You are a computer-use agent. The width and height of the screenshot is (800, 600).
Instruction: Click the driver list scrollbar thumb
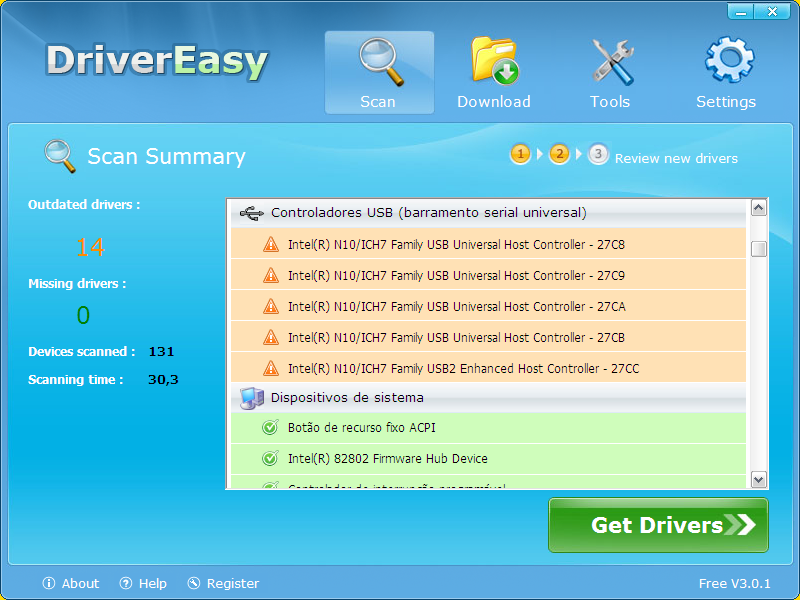tap(759, 249)
